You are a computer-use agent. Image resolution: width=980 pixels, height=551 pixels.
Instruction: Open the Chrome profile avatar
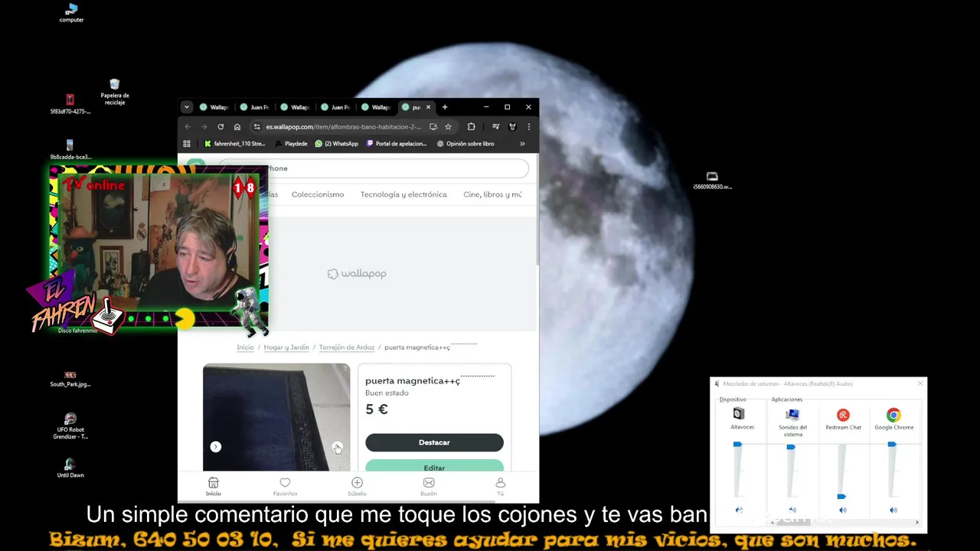[512, 127]
